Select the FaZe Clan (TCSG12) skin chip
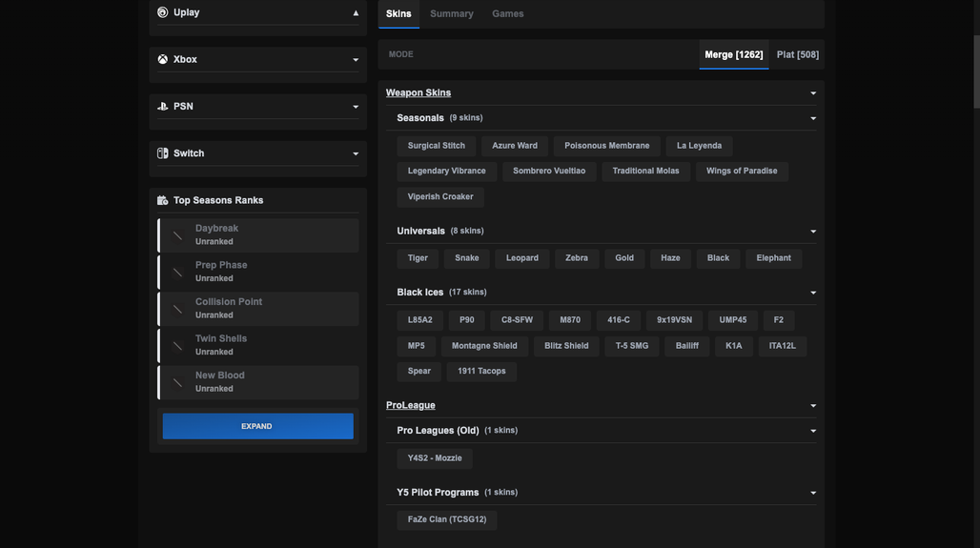The image size is (980, 548). pos(447,519)
